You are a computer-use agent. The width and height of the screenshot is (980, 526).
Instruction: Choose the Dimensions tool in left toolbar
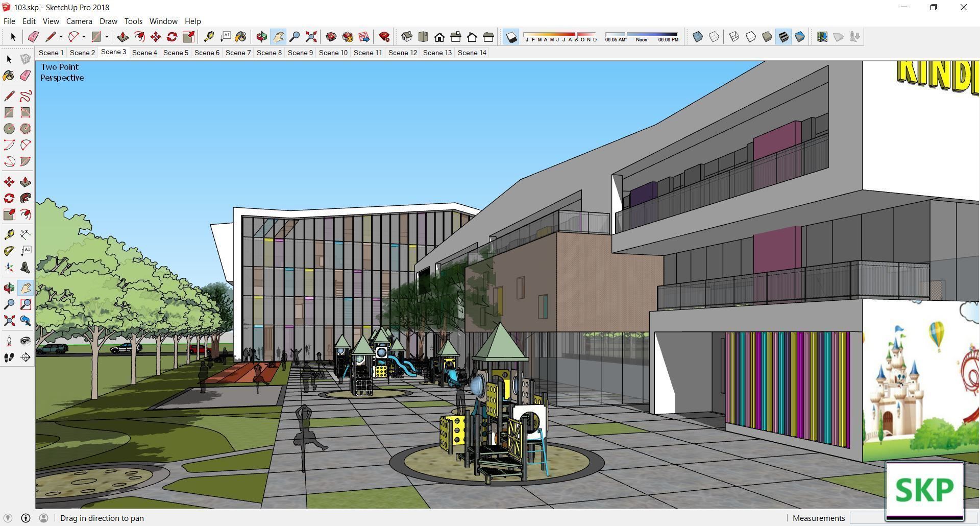point(26,235)
